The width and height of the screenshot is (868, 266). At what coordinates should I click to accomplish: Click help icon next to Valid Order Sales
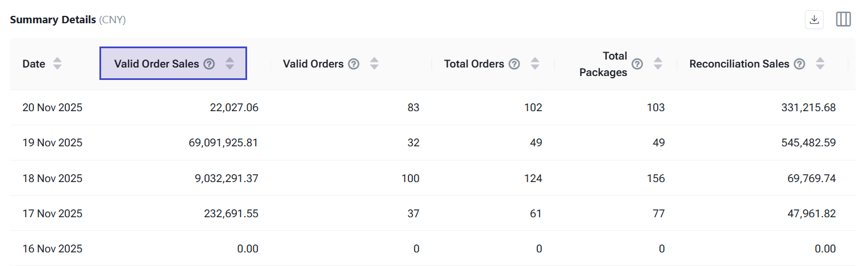[x=209, y=64]
